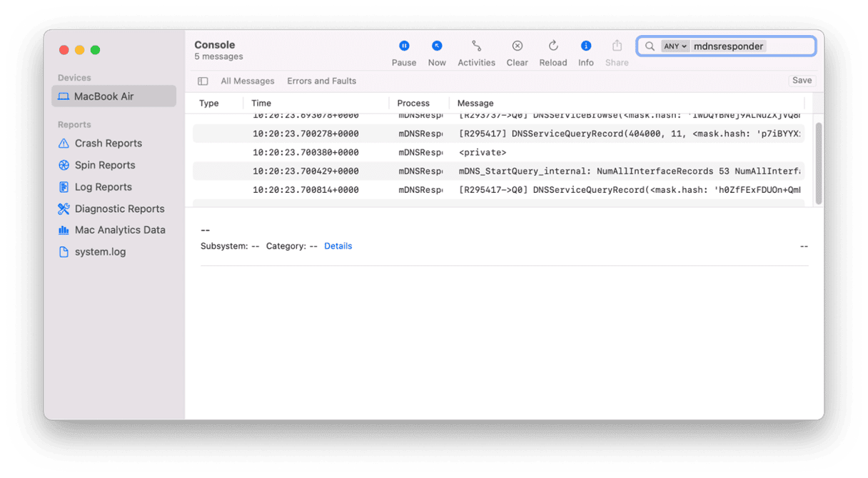Close the Console window

pos(64,50)
